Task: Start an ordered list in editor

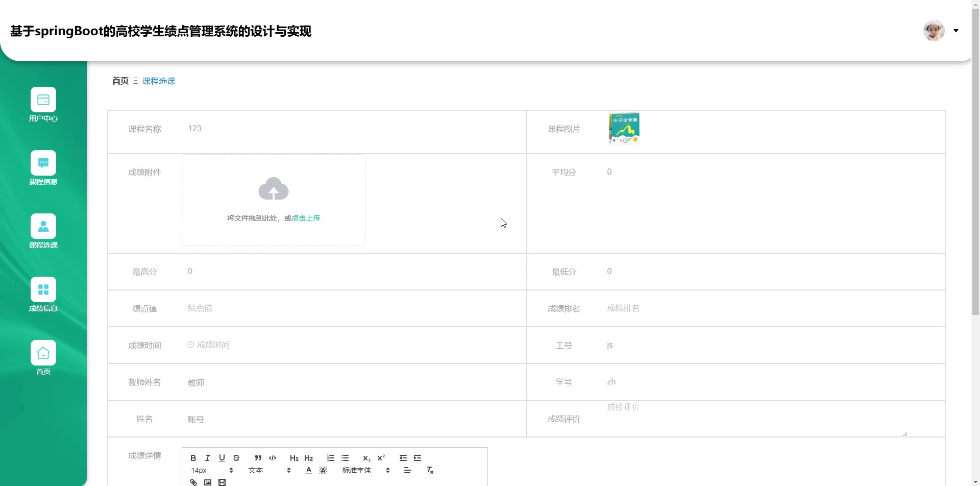Action: coord(331,458)
